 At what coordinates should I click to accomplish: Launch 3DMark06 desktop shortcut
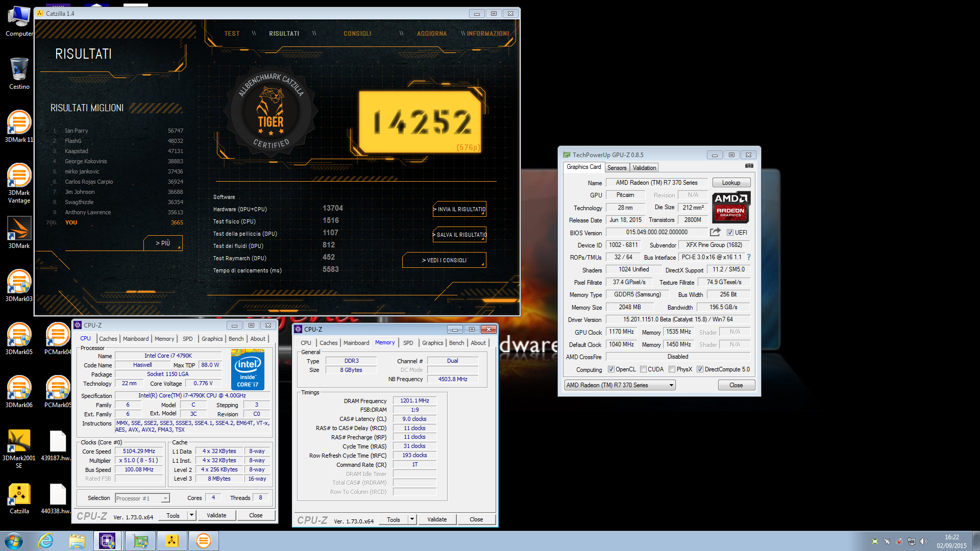click(x=19, y=392)
